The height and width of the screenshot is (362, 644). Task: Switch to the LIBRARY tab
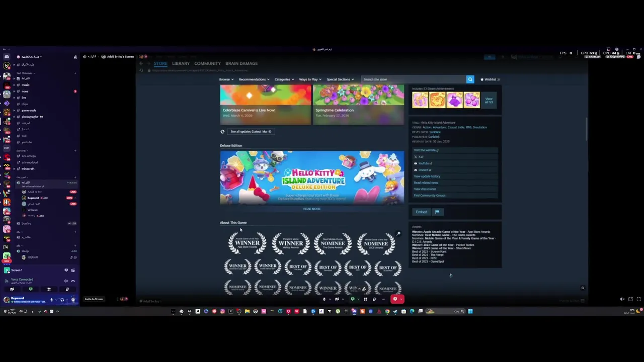[x=181, y=63]
